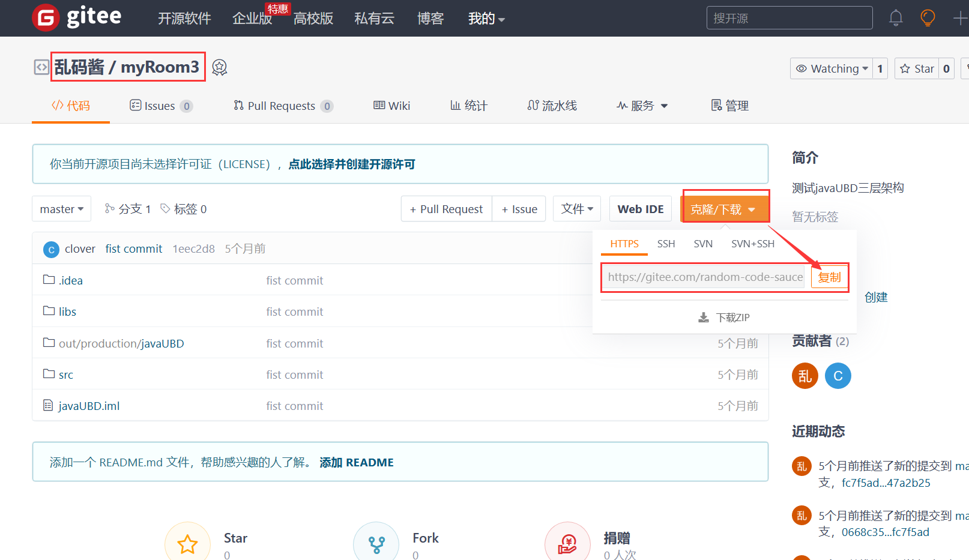Image resolution: width=969 pixels, height=560 pixels.
Task: Click the fist commit message link in header row
Action: pos(134,248)
